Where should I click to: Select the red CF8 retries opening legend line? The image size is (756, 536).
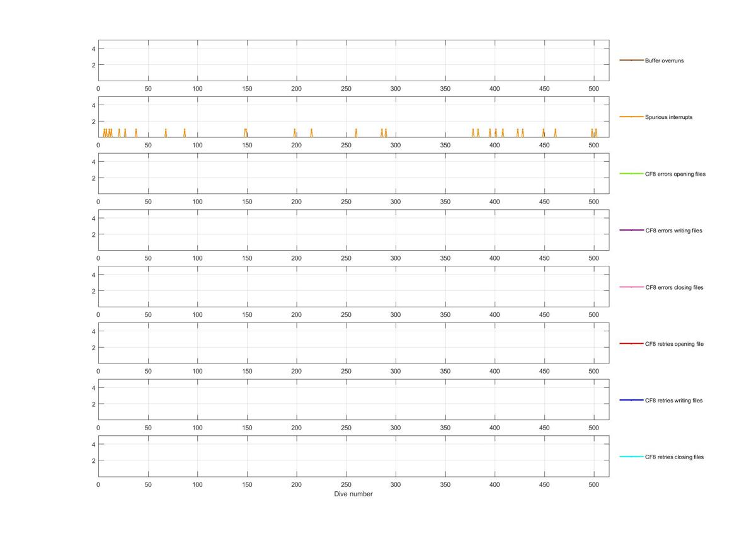coord(631,344)
